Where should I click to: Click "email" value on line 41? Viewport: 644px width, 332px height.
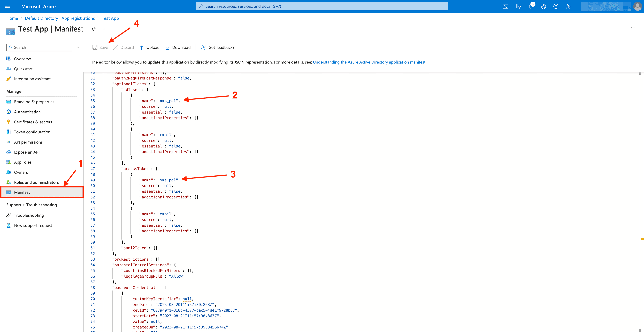[x=166, y=135]
